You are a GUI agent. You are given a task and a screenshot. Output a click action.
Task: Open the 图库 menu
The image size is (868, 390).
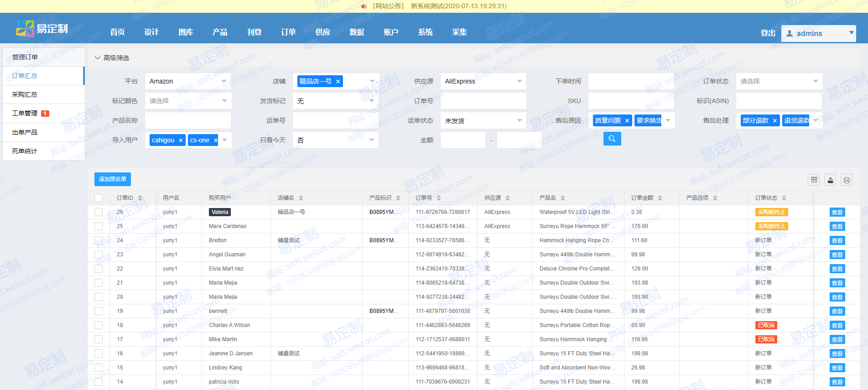pos(186,32)
